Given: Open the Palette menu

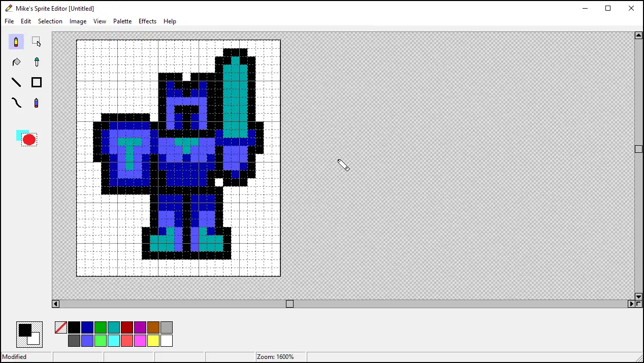Looking at the screenshot, I should 122,21.
